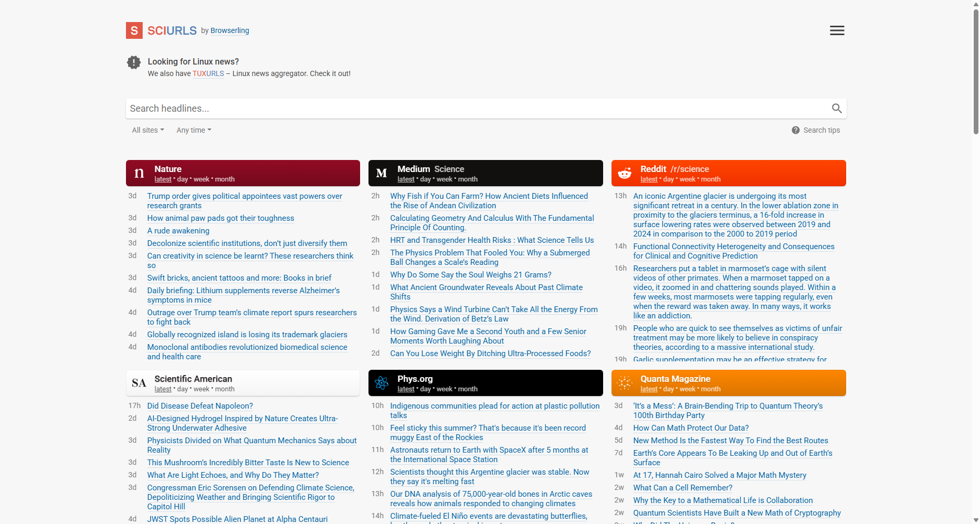Open 'HRT and Transgender Health Risks' article
The image size is (980, 524).
(492, 240)
